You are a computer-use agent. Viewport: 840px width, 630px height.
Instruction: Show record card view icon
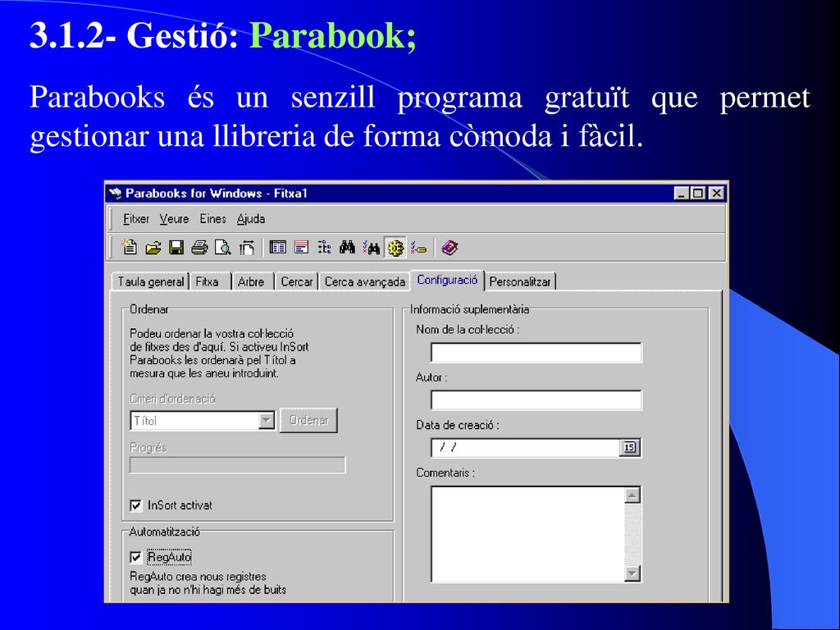pos(301,248)
